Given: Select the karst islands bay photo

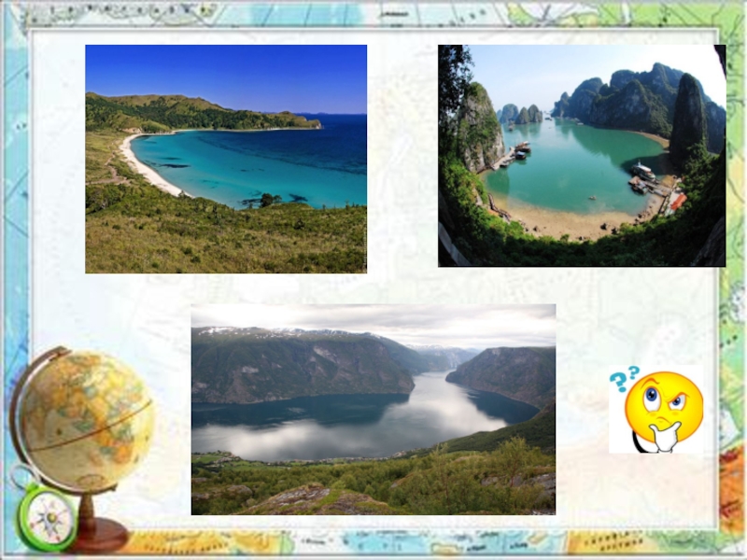Looking at the screenshot, I should click(582, 156).
